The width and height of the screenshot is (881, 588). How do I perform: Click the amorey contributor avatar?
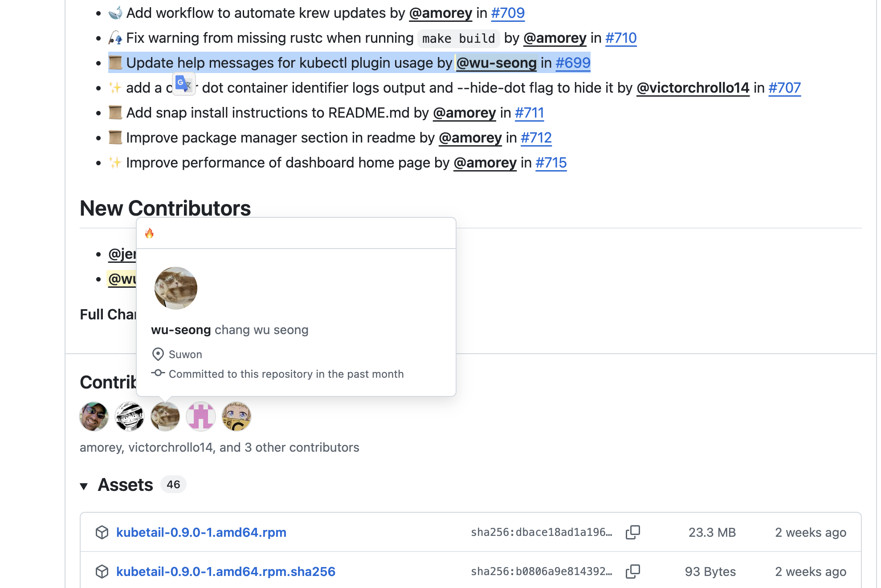94,416
